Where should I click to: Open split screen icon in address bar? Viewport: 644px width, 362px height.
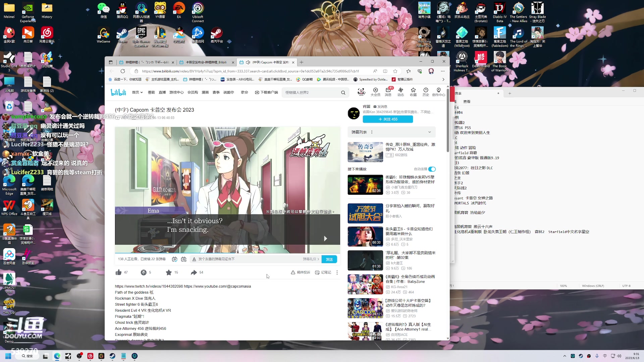tap(385, 71)
